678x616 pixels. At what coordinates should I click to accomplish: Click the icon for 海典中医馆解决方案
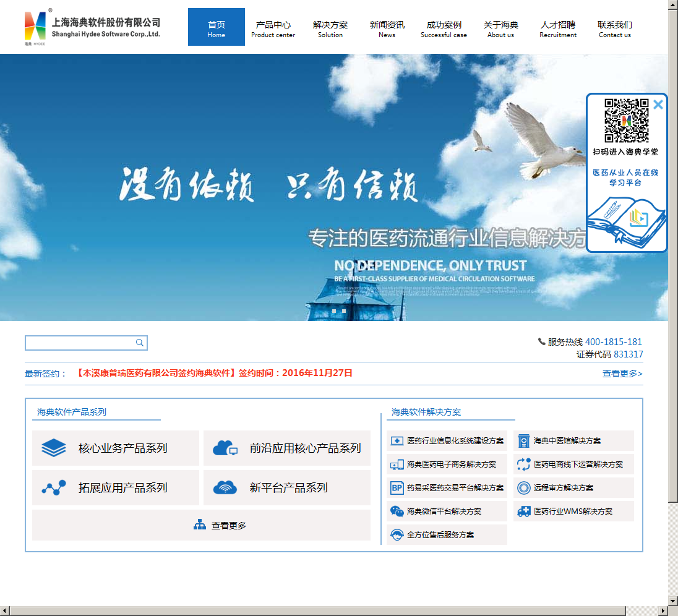coord(523,441)
